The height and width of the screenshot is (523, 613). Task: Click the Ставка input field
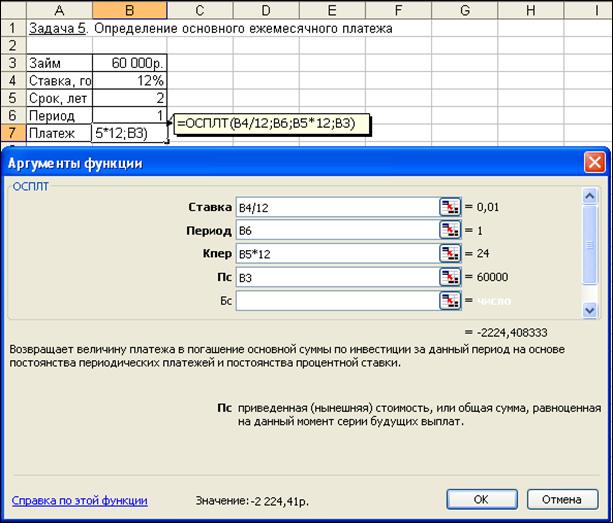click(x=336, y=207)
